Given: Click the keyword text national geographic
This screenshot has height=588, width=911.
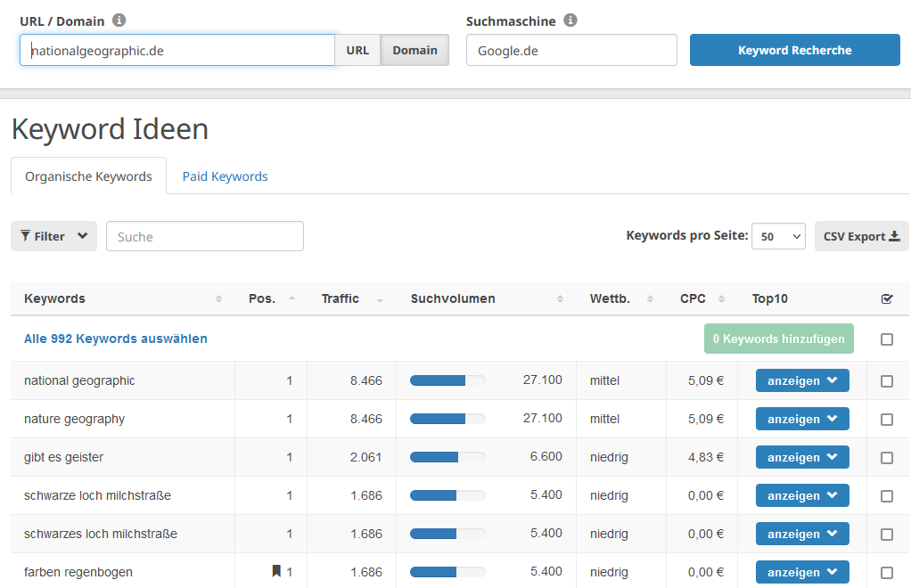Looking at the screenshot, I should click(79, 380).
